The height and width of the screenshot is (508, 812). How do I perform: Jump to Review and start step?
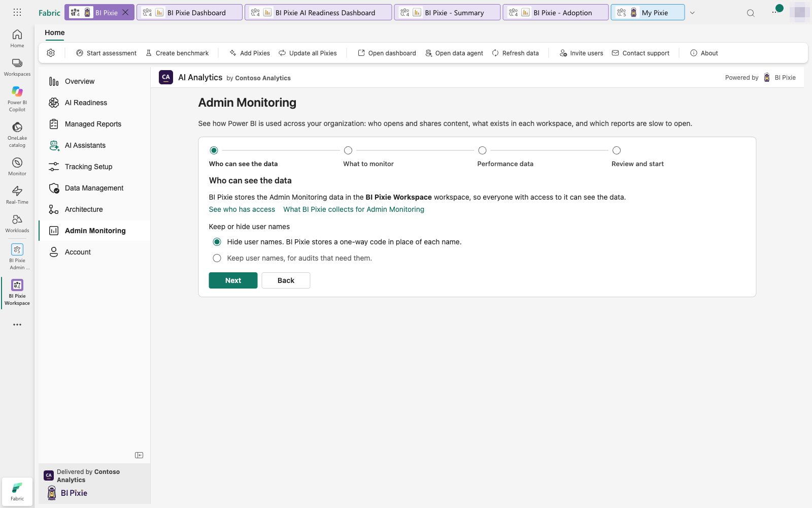617,150
